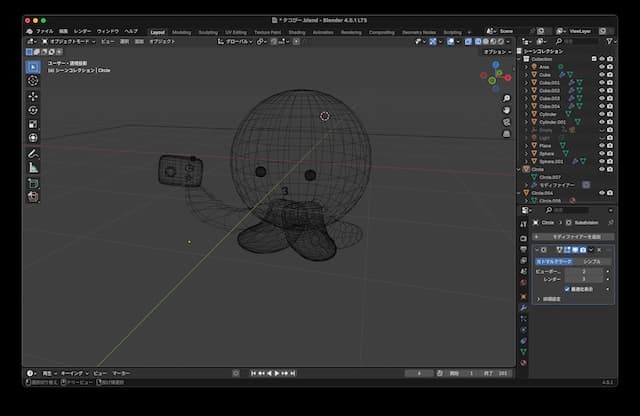Open the Object Data green triangle tab
The image size is (640, 416).
[524, 351]
